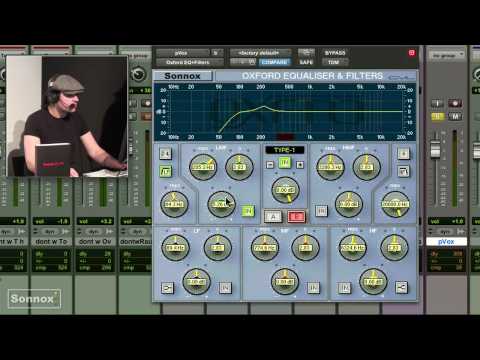
Task: Click the master gain knob under TYPE-1
Action: [x=285, y=190]
